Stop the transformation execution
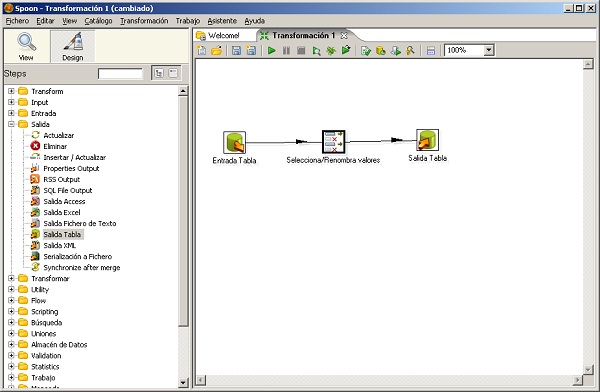The image size is (600, 392). (x=301, y=50)
